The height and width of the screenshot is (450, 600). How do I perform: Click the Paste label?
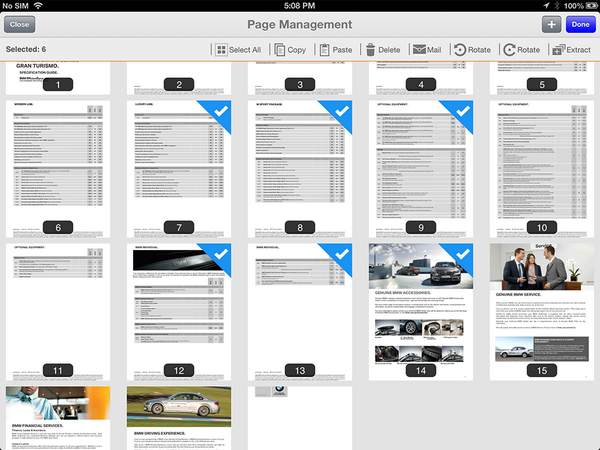(342, 50)
